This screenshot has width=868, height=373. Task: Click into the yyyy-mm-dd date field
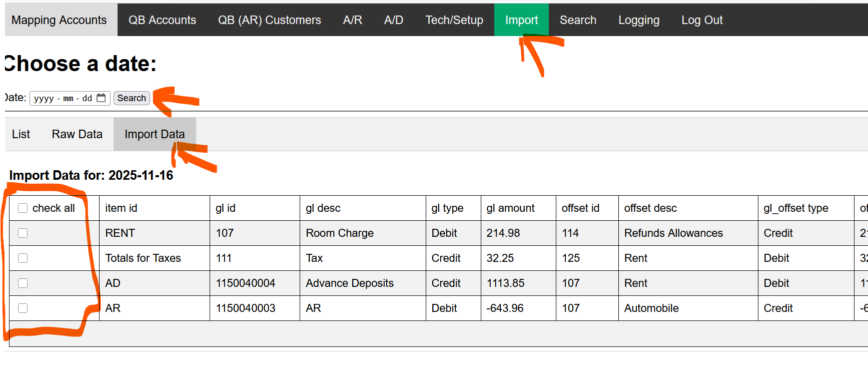coord(63,98)
